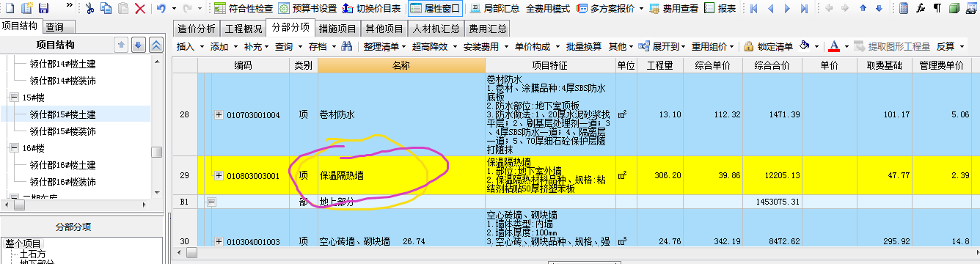Jump to last record icon
The height and width of the screenshot is (264, 980).
(x=804, y=9)
